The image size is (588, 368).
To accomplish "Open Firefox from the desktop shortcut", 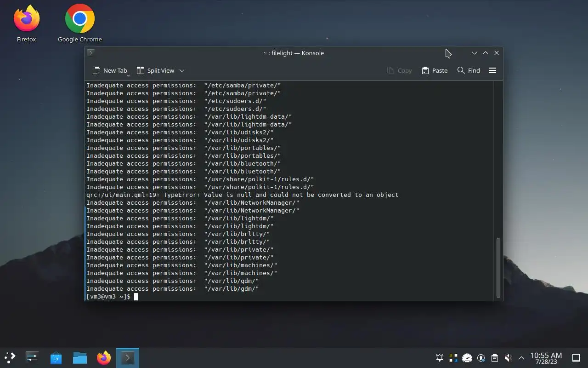I will 26,23.
